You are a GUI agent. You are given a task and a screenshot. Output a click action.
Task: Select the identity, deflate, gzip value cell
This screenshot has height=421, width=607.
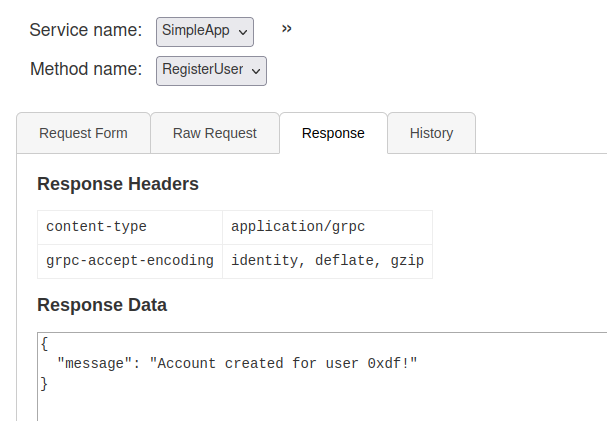click(327, 261)
